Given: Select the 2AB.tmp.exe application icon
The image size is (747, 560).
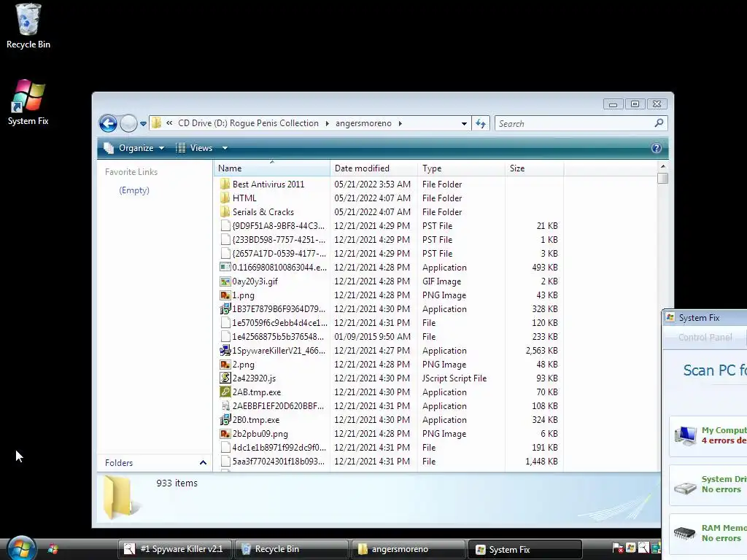Looking at the screenshot, I should click(x=225, y=392).
